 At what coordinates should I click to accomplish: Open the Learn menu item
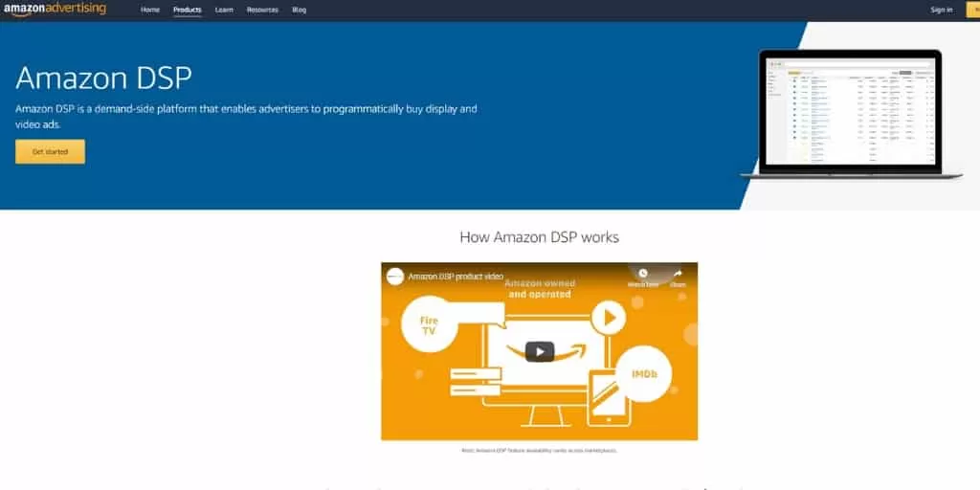(x=224, y=10)
